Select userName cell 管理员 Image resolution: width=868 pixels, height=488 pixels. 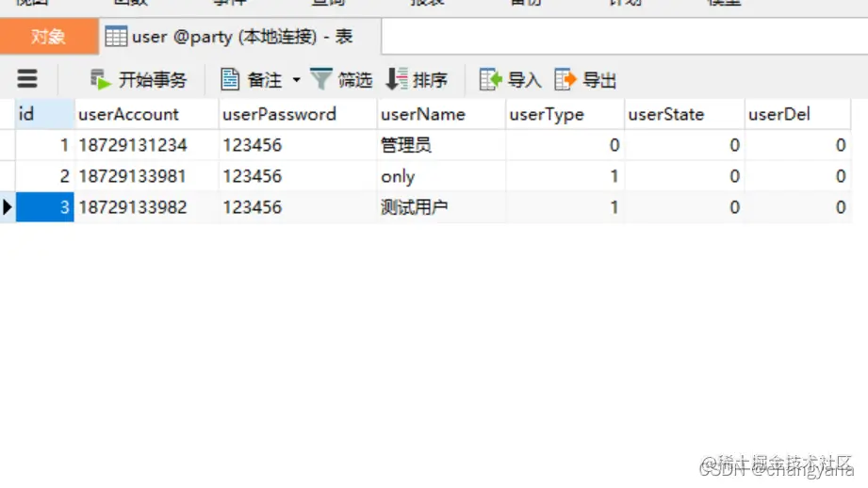tap(441, 145)
